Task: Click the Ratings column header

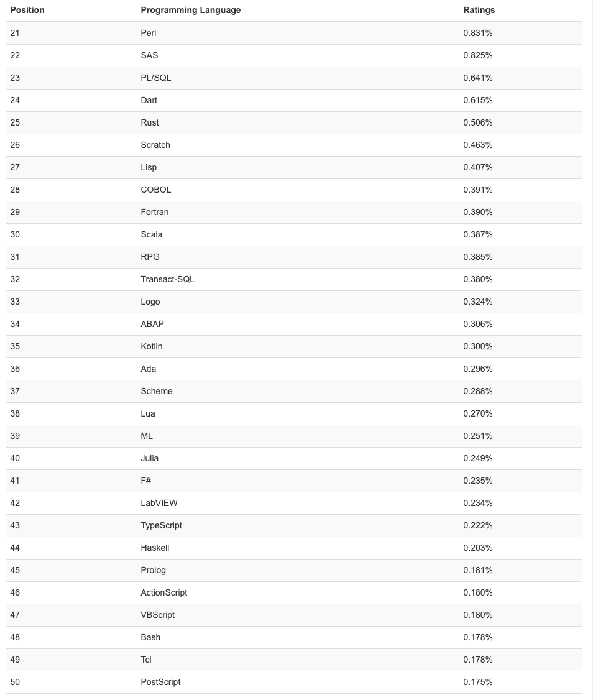Action: [x=479, y=10]
